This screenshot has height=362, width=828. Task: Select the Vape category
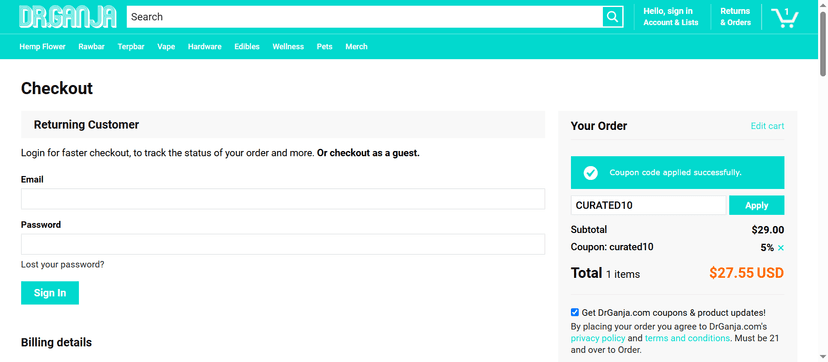coord(166,46)
